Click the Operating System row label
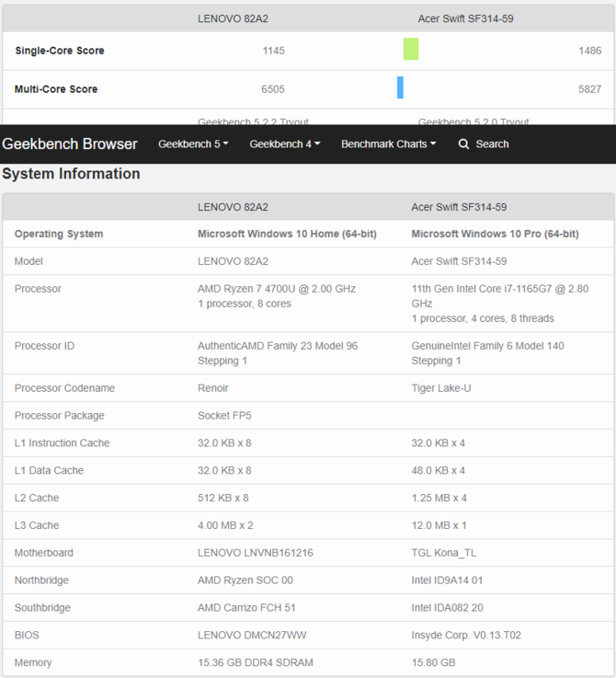 click(x=59, y=234)
